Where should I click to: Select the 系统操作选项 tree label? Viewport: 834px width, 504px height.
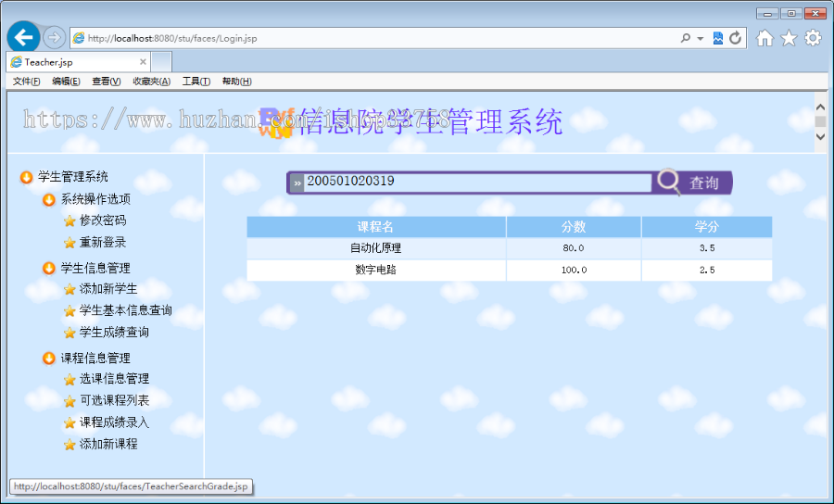[x=95, y=199]
